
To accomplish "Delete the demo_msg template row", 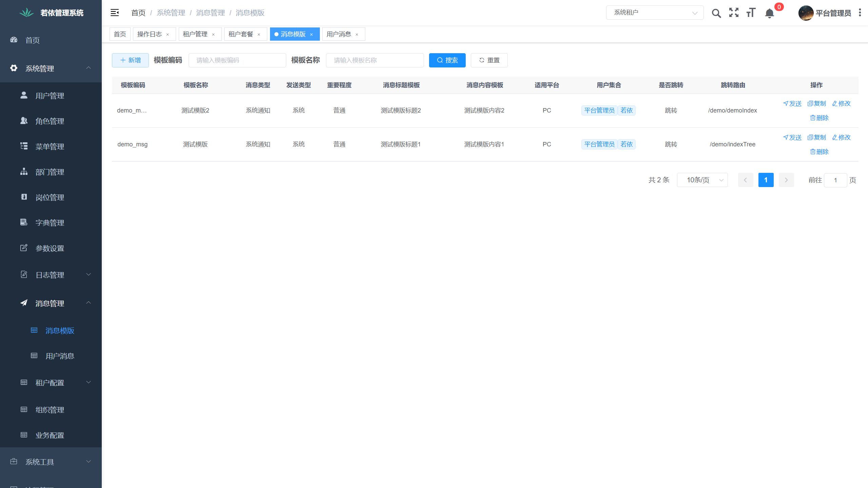I will tap(819, 151).
